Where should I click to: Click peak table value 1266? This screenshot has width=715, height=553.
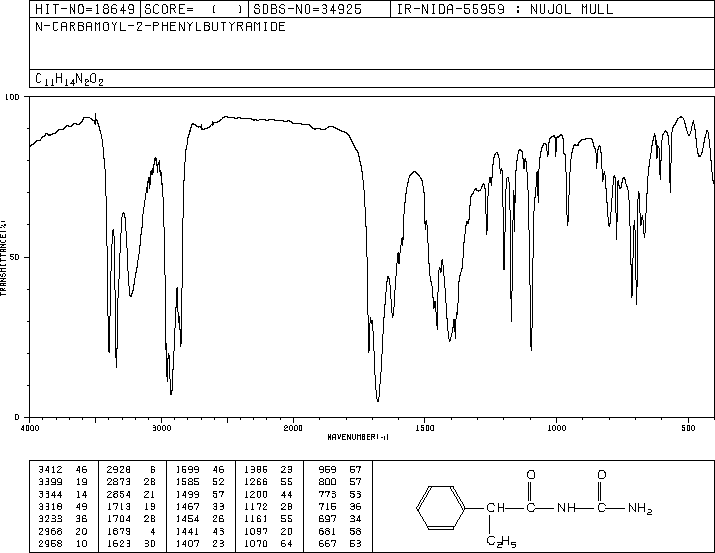[256, 481]
